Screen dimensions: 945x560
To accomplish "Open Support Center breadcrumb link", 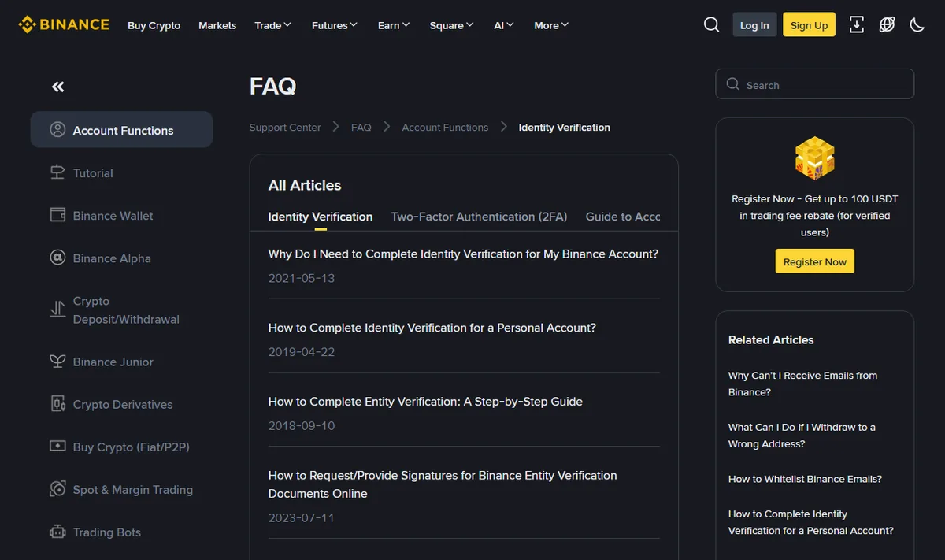I will [285, 128].
